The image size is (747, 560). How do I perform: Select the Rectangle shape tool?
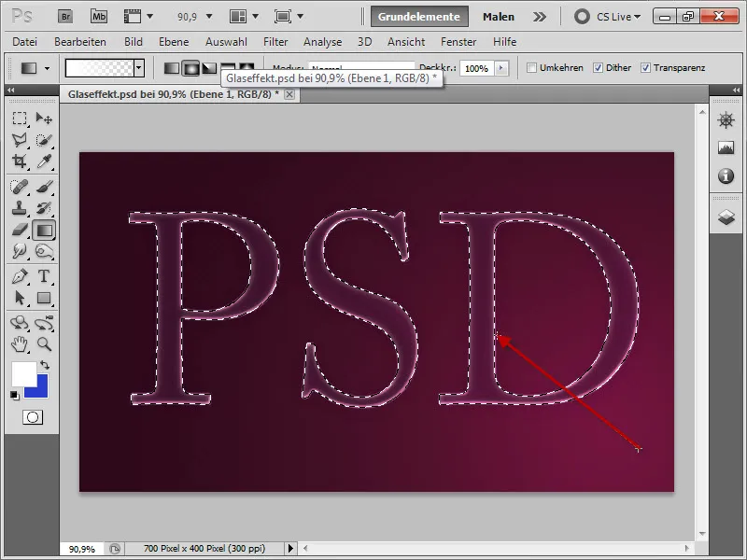click(44, 298)
